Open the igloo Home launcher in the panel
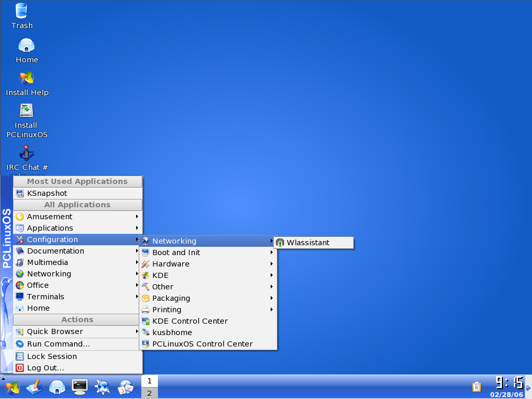Viewport: 532px width, 399px height. pos(57,388)
